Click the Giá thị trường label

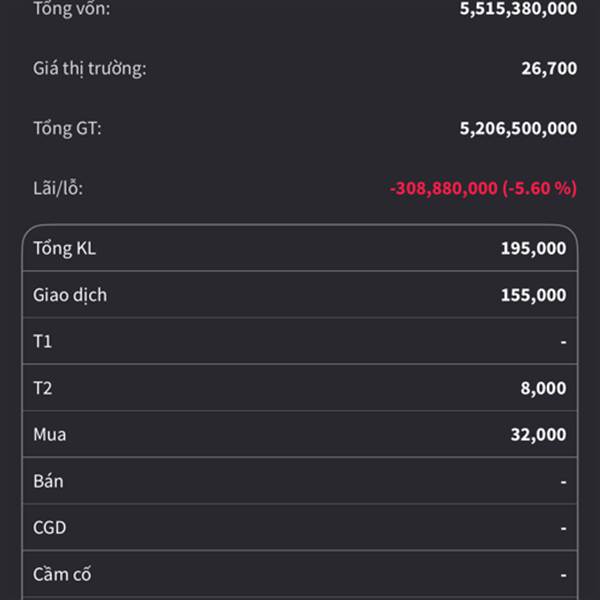(89, 69)
